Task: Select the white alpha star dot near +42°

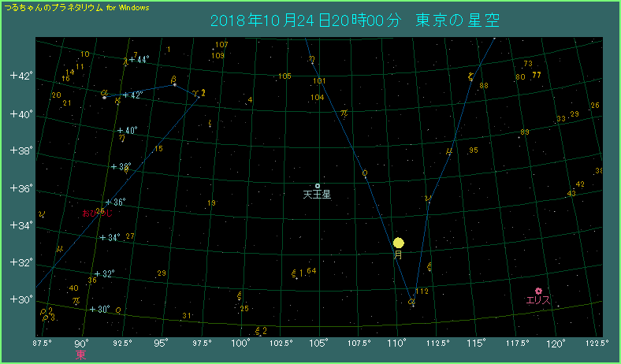Action: click(104, 97)
